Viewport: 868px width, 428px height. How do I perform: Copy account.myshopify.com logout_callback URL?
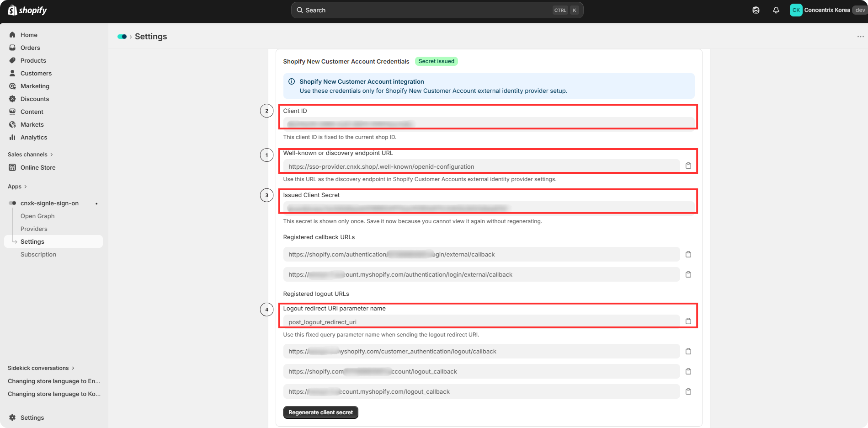pyautogui.click(x=688, y=391)
